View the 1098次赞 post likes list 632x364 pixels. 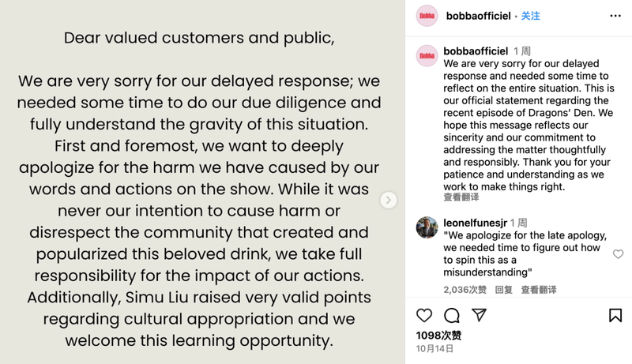tap(438, 336)
